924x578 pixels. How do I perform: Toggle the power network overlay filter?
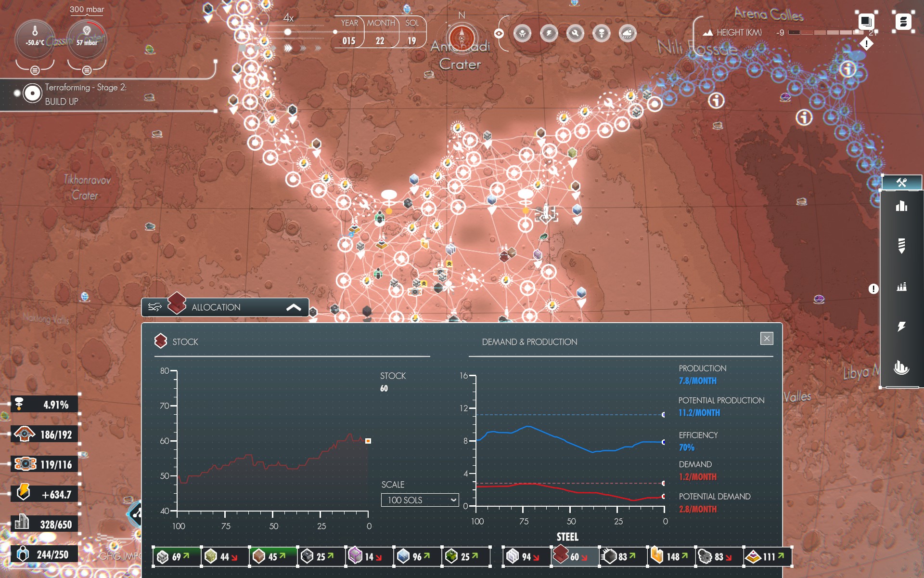[549, 33]
